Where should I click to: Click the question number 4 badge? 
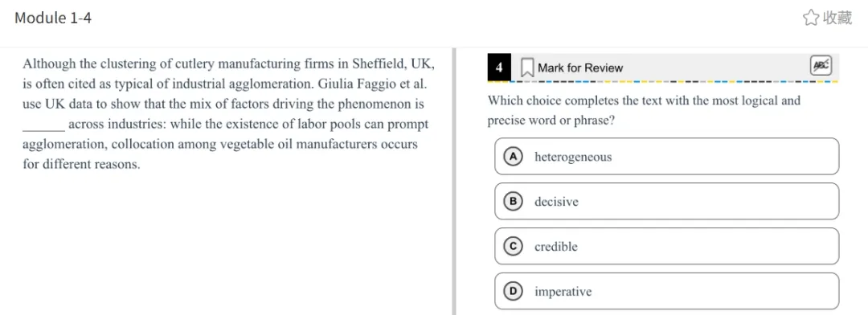(x=499, y=68)
